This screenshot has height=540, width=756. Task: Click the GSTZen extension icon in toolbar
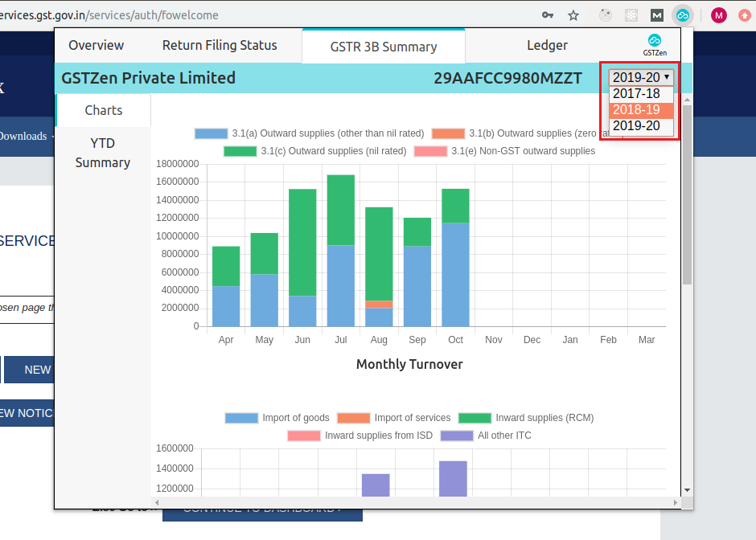[683, 15]
